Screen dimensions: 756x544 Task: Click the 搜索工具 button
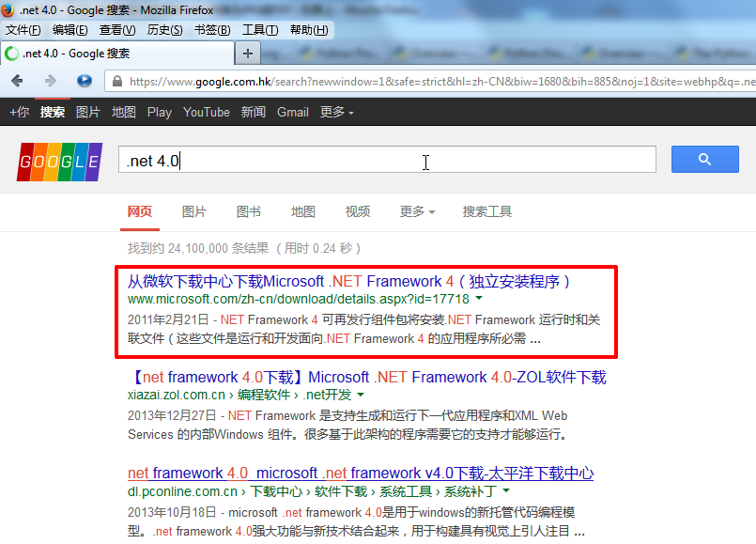[487, 211]
